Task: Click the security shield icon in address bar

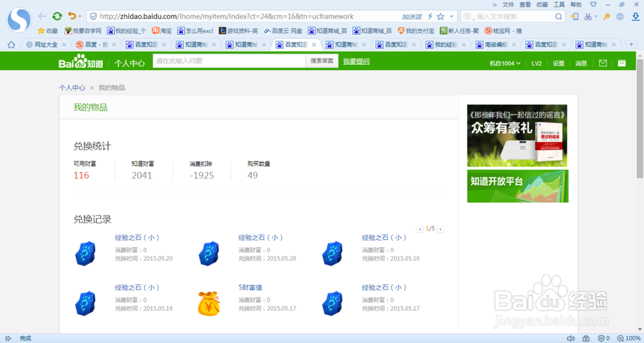Action: click(x=93, y=17)
